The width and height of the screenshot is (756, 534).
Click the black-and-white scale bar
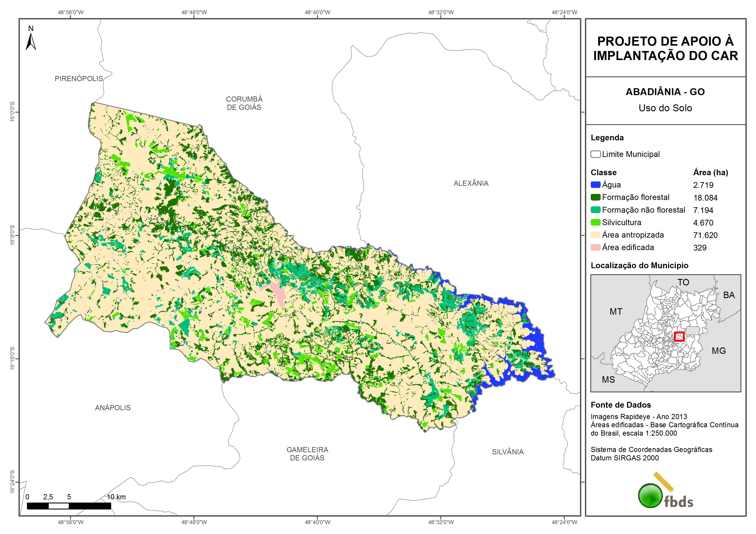69,506
